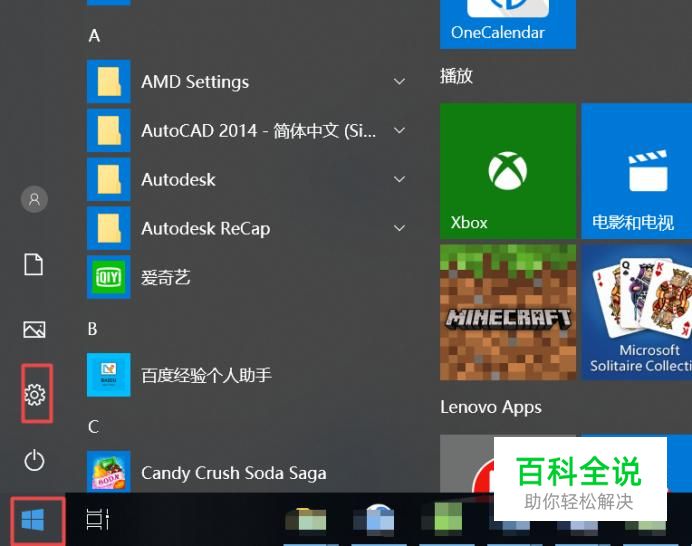Expand the AMD Settings folder chevron
692x546 pixels.
tap(399, 82)
